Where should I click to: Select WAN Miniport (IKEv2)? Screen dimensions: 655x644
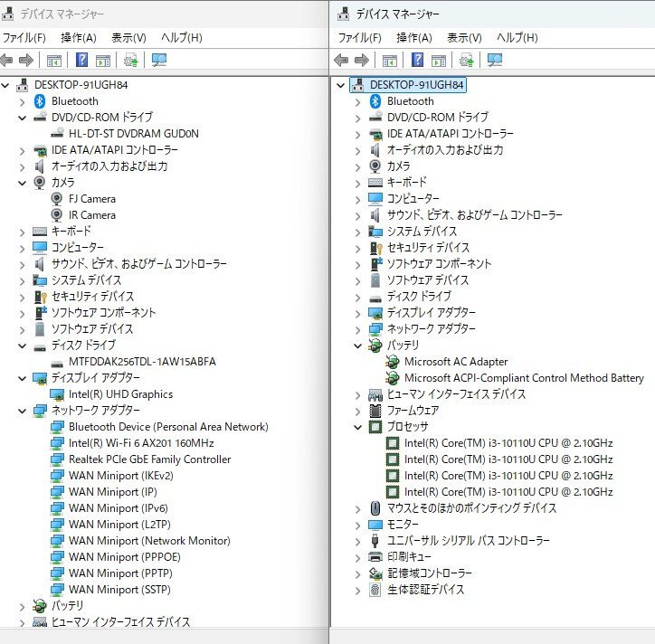click(120, 476)
